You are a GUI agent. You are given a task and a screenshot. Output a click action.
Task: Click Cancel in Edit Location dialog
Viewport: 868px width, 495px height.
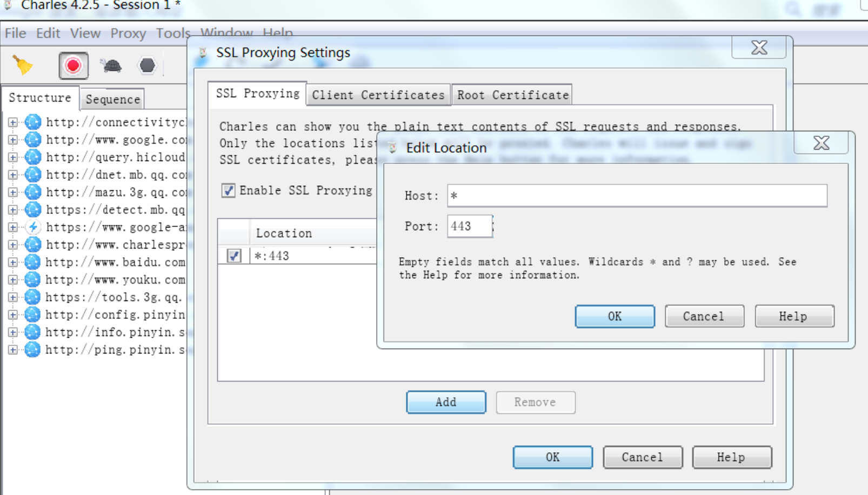tap(704, 316)
